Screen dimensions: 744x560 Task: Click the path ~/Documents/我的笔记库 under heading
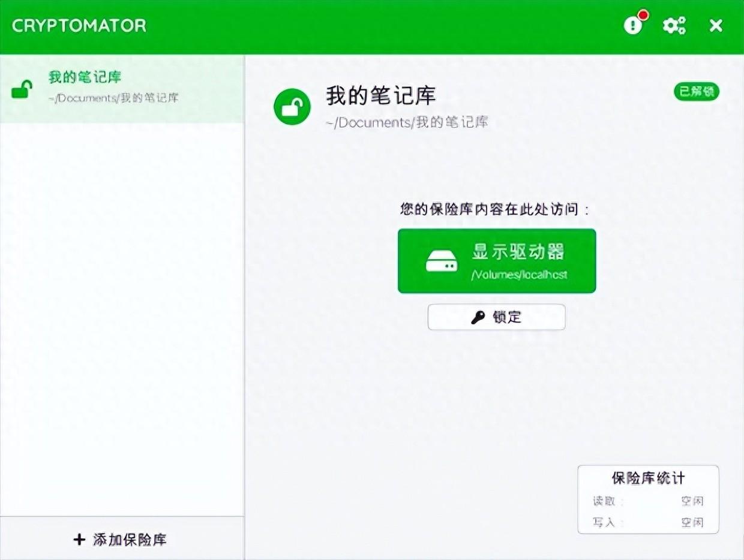point(407,122)
